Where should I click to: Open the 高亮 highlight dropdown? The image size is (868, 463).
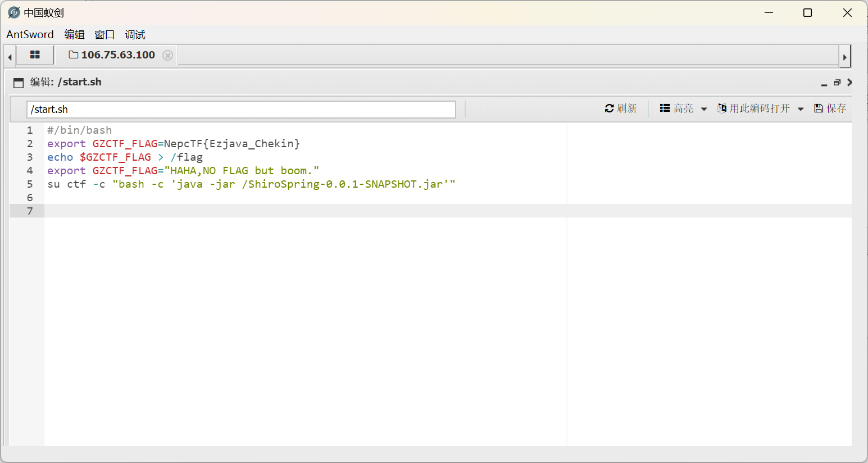683,108
